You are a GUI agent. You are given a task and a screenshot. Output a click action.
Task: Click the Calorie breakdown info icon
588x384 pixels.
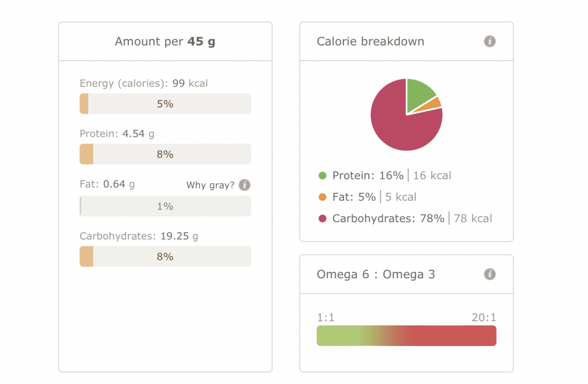coord(490,41)
